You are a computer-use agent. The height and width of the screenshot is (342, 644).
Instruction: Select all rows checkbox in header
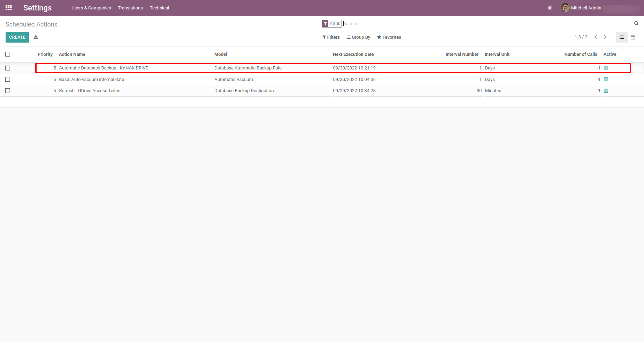[8, 54]
